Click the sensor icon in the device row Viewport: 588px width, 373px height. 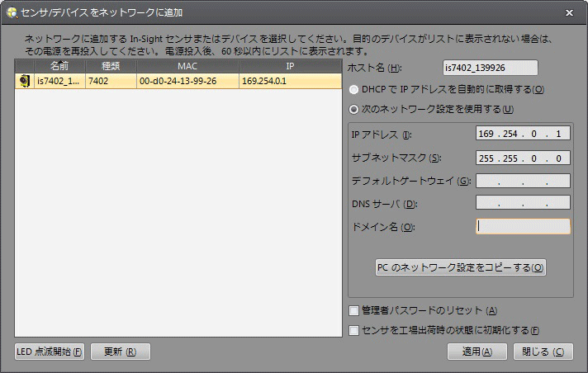25,81
